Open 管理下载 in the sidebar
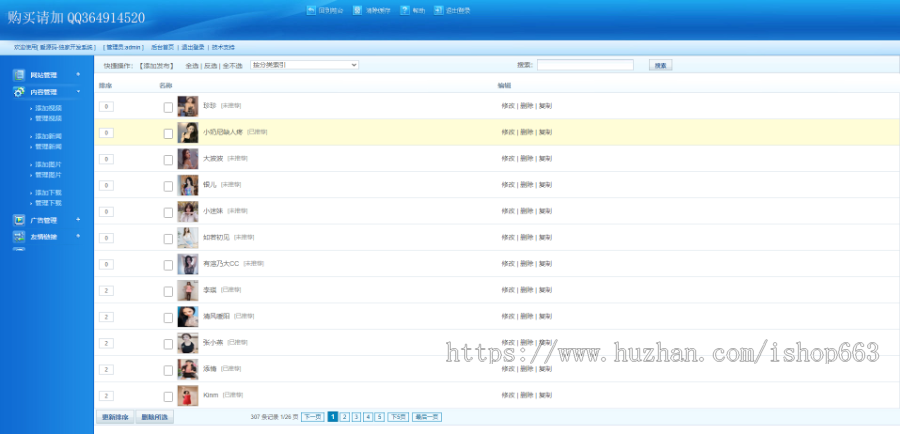This screenshot has width=900, height=434. pyautogui.click(x=48, y=203)
